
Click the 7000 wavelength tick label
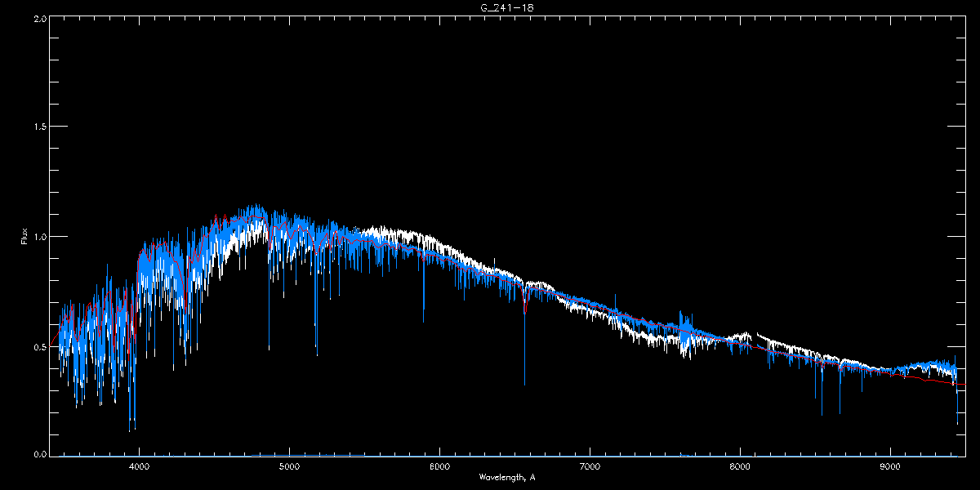tap(590, 467)
